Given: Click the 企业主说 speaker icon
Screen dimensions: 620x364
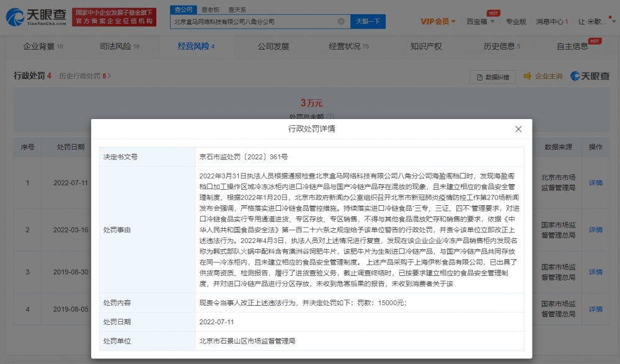Looking at the screenshot, I should (x=528, y=76).
